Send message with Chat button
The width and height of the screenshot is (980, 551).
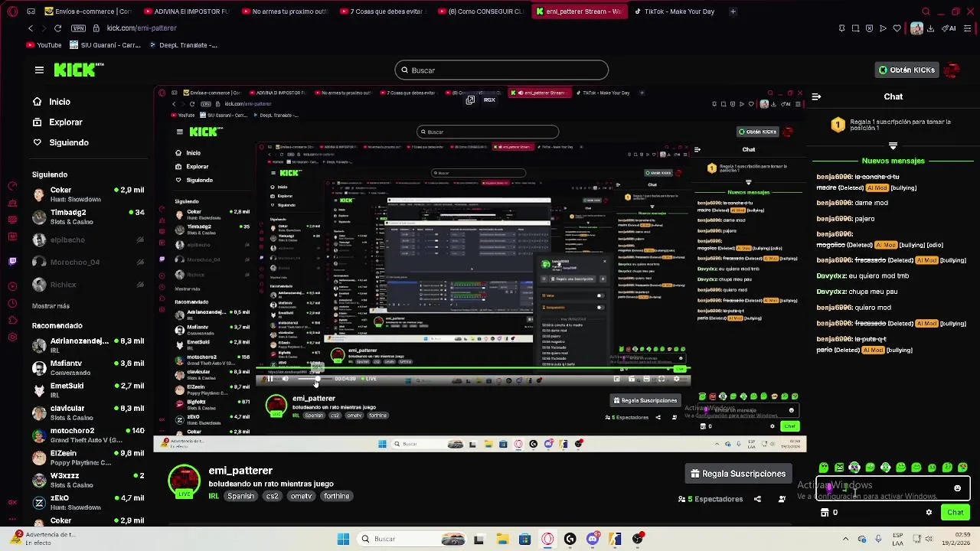955,513
